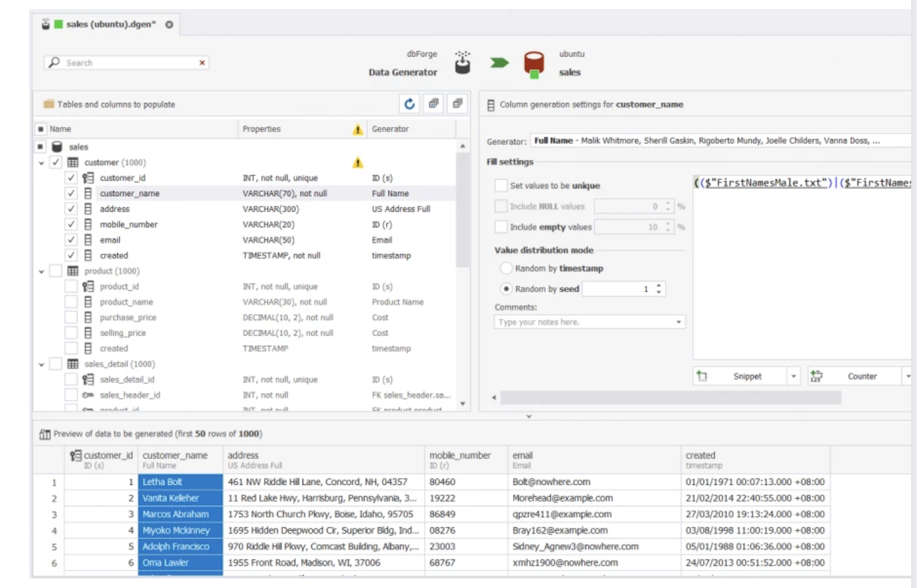
Task: Click the address column icon in tree
Action: (88, 209)
